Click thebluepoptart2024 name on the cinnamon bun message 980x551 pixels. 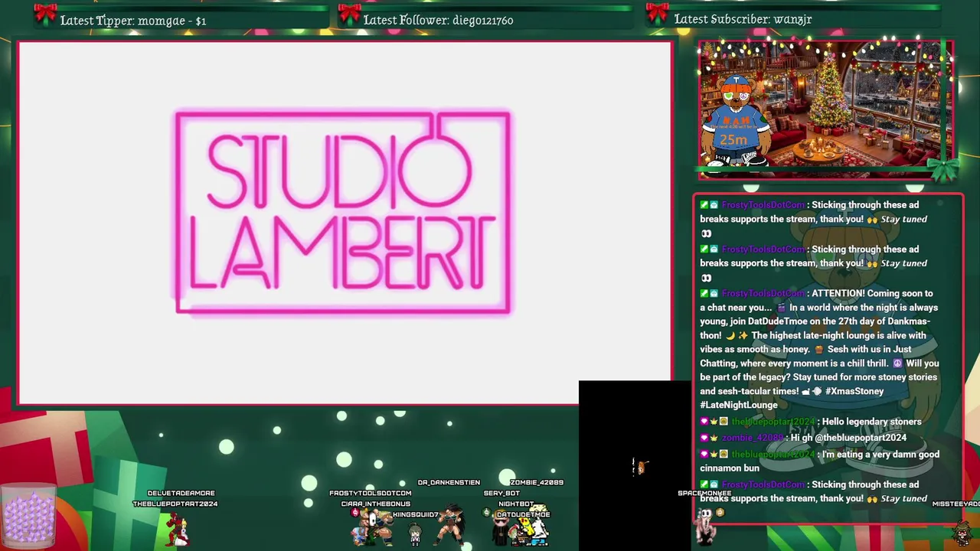click(773, 455)
